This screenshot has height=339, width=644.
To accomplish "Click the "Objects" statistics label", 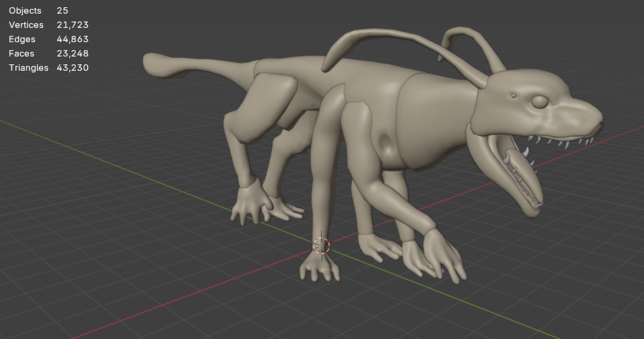I will (x=25, y=10).
